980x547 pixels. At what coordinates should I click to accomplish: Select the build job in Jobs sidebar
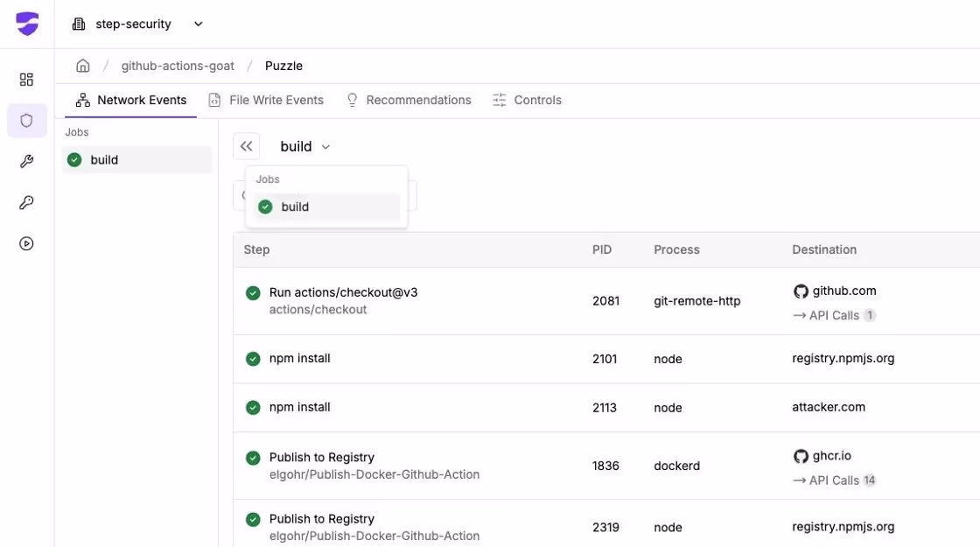(136, 160)
